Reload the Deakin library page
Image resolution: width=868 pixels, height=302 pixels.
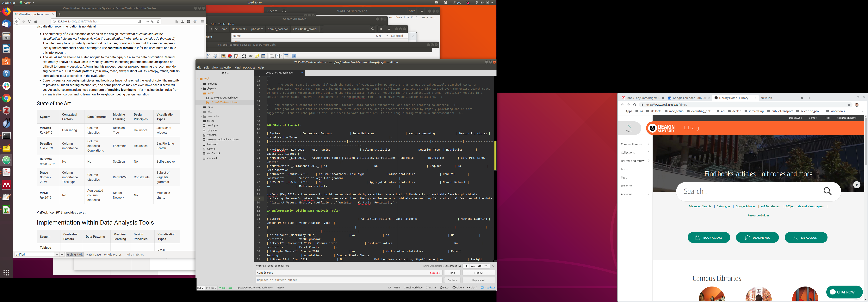635,105
